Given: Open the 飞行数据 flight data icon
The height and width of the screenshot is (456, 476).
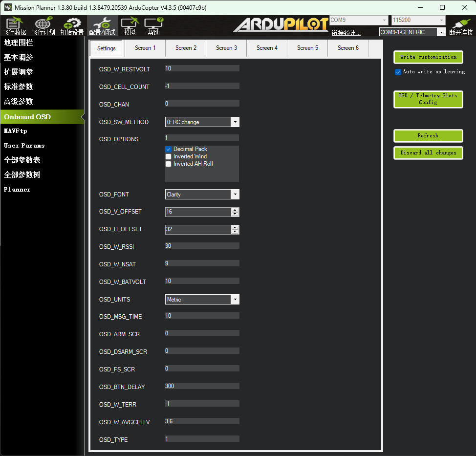Looking at the screenshot, I should [14, 26].
